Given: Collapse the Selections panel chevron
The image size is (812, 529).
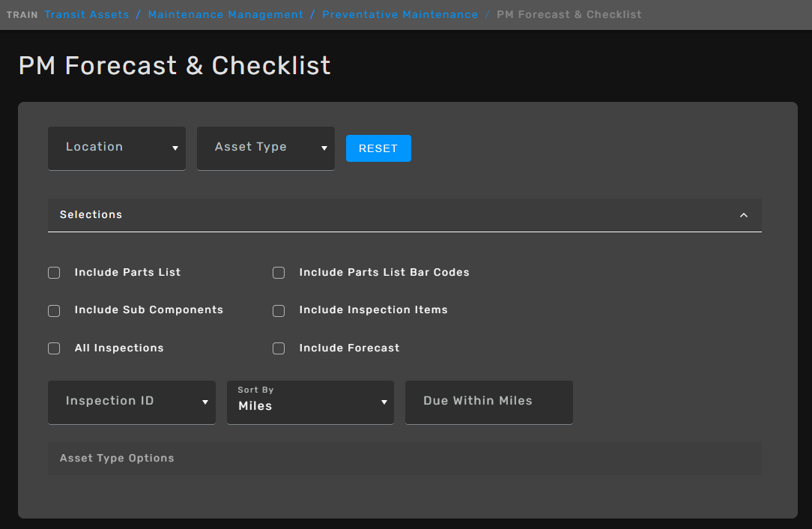Looking at the screenshot, I should [743, 215].
